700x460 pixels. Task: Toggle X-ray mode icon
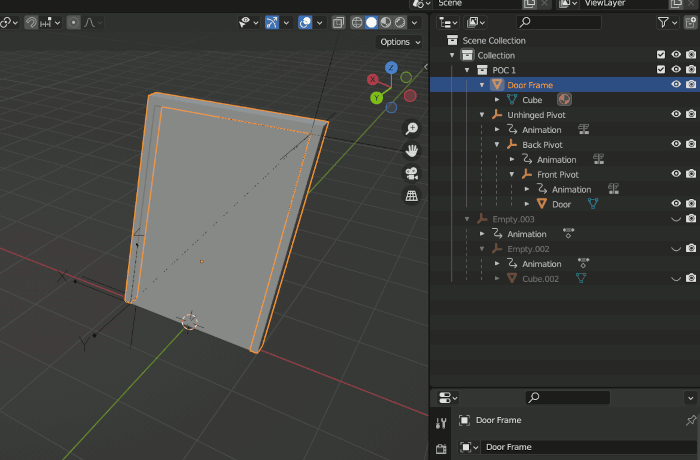[338, 22]
